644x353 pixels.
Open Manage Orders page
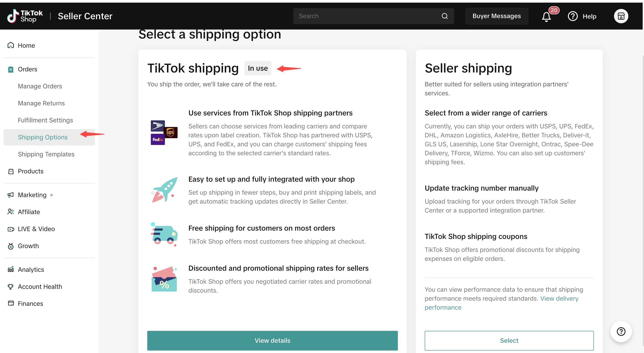click(40, 86)
